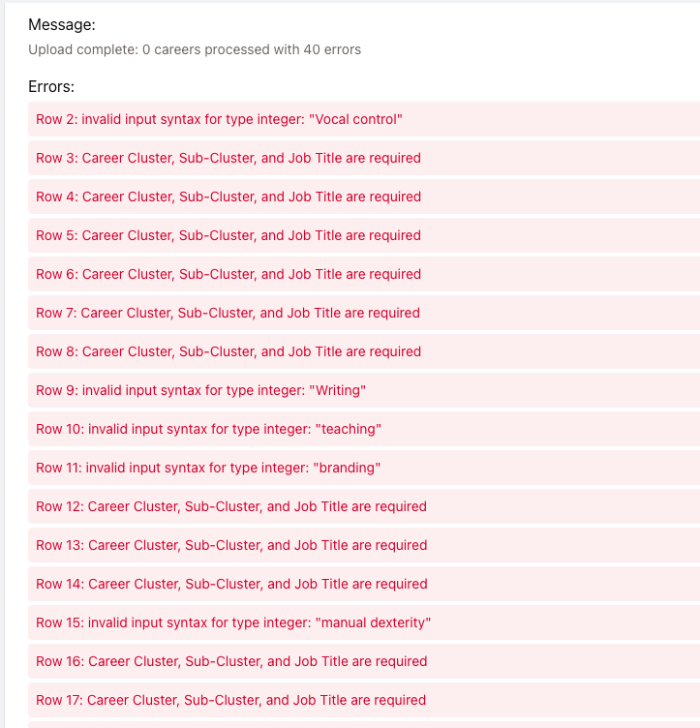Click the Row 6 error entry
700x728 pixels.
228,274
